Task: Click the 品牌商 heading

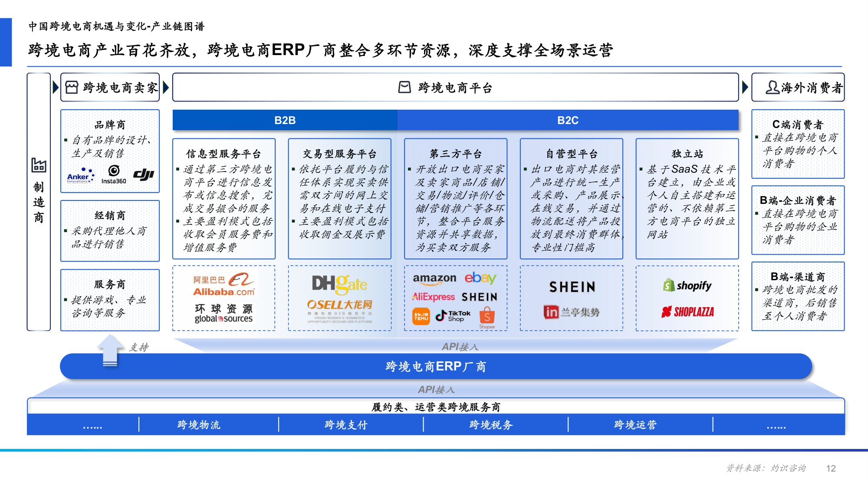Action: pyautogui.click(x=110, y=125)
